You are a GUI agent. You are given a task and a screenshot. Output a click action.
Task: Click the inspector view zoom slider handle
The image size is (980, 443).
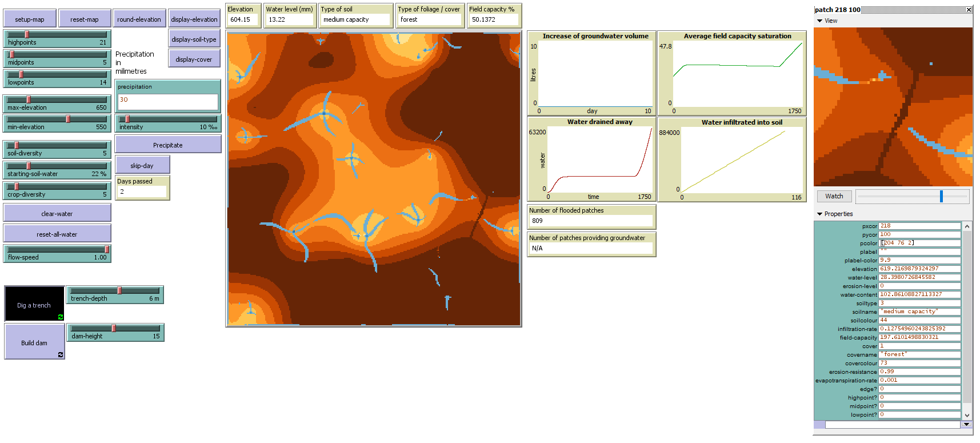[941, 196]
